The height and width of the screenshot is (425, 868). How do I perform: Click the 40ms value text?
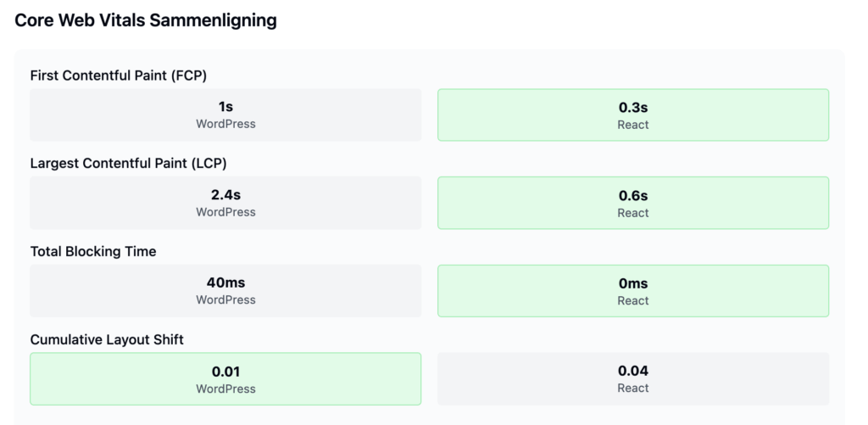pos(225,282)
